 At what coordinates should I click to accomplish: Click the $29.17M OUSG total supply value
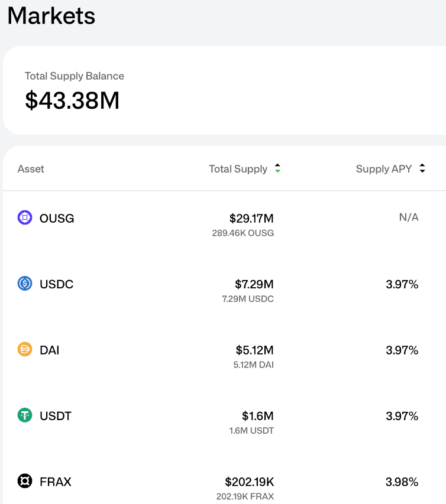coord(251,219)
